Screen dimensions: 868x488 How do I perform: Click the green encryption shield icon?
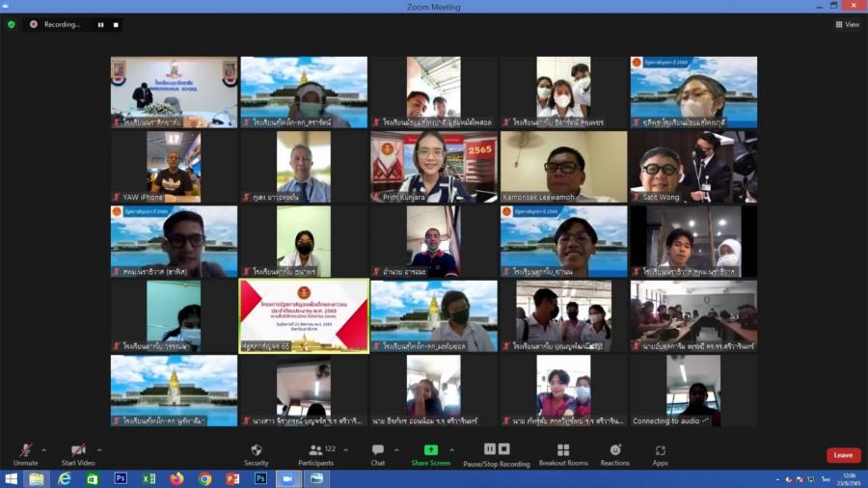tap(12, 24)
